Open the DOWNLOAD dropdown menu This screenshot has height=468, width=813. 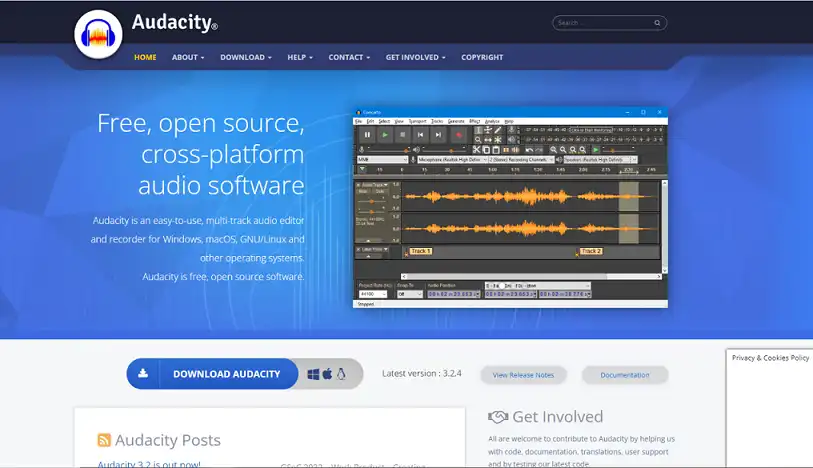click(x=246, y=57)
